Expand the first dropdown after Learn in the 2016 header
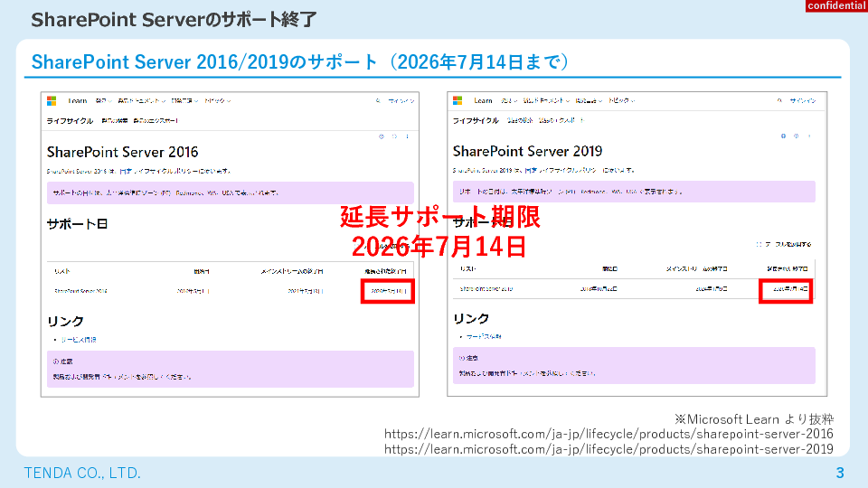 [x=101, y=100]
